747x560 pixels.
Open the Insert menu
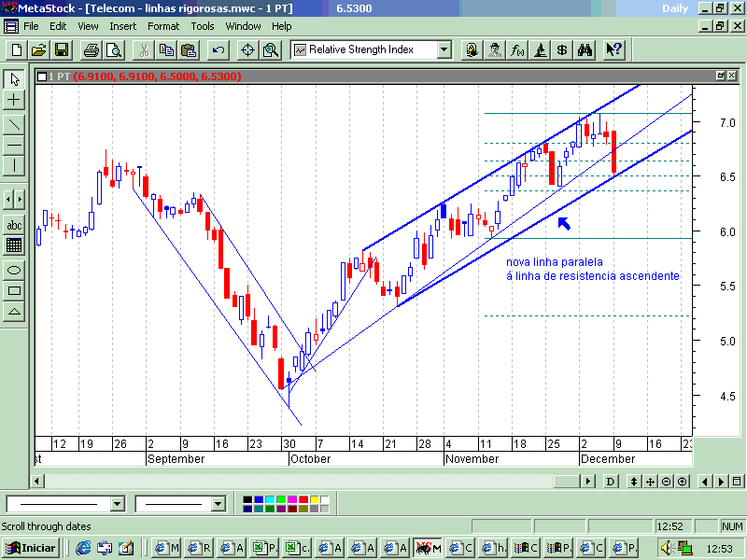[x=123, y=26]
